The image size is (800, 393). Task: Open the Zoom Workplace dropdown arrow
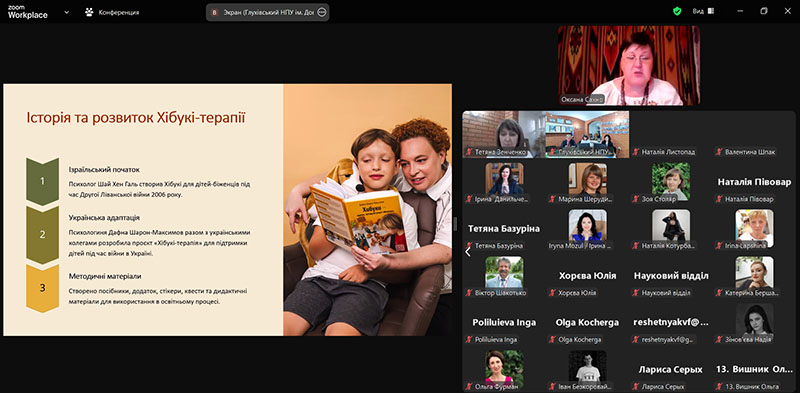(x=66, y=12)
